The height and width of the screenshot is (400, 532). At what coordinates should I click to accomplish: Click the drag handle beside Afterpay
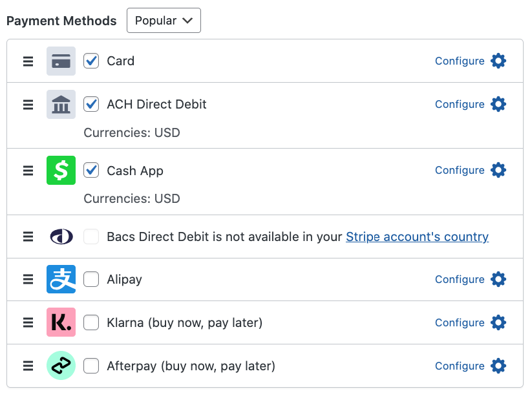coord(28,366)
